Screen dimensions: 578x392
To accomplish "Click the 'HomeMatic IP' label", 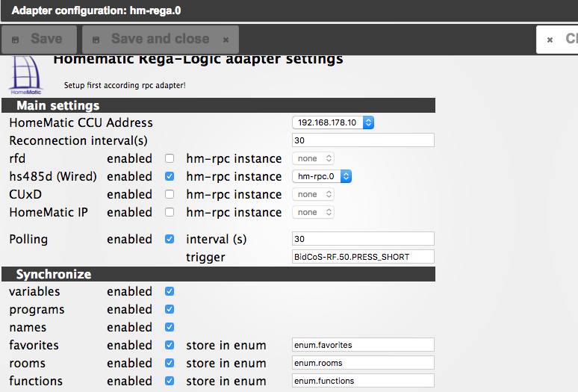I will 49,212.
